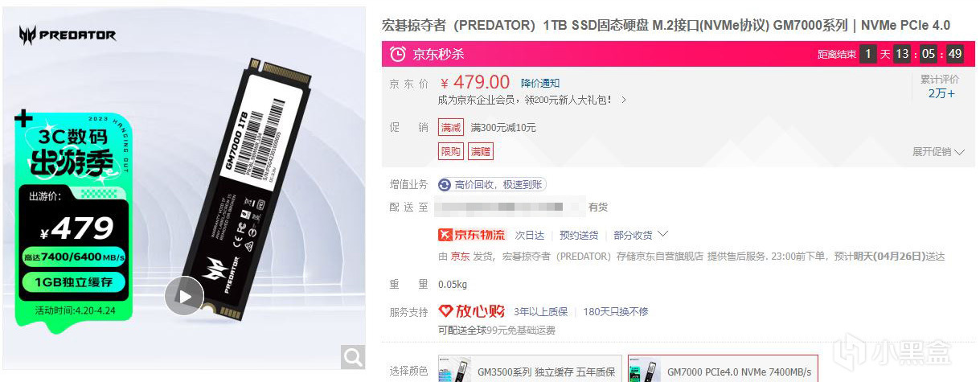This screenshot has width=980, height=382.
Task: Click the 降价通知 link
Action: click(540, 83)
